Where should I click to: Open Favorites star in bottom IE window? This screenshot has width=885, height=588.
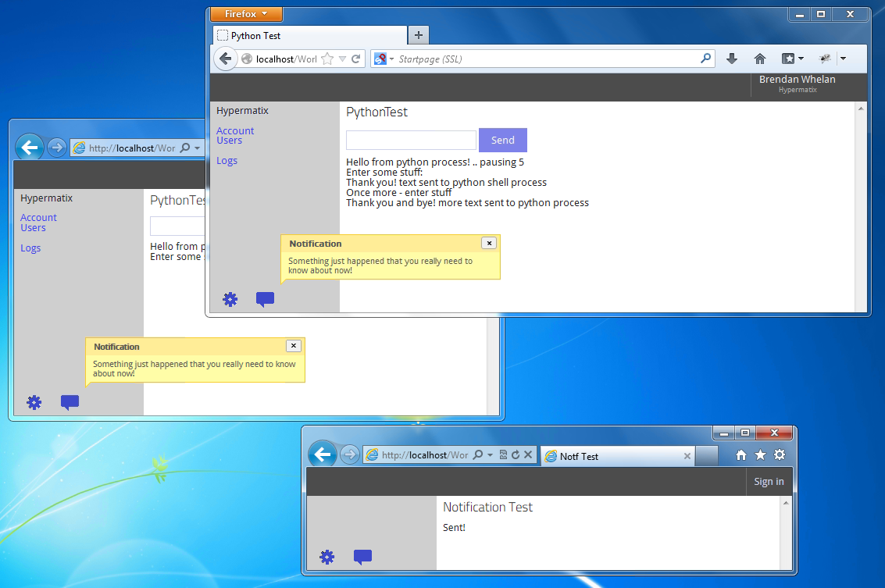tap(760, 454)
